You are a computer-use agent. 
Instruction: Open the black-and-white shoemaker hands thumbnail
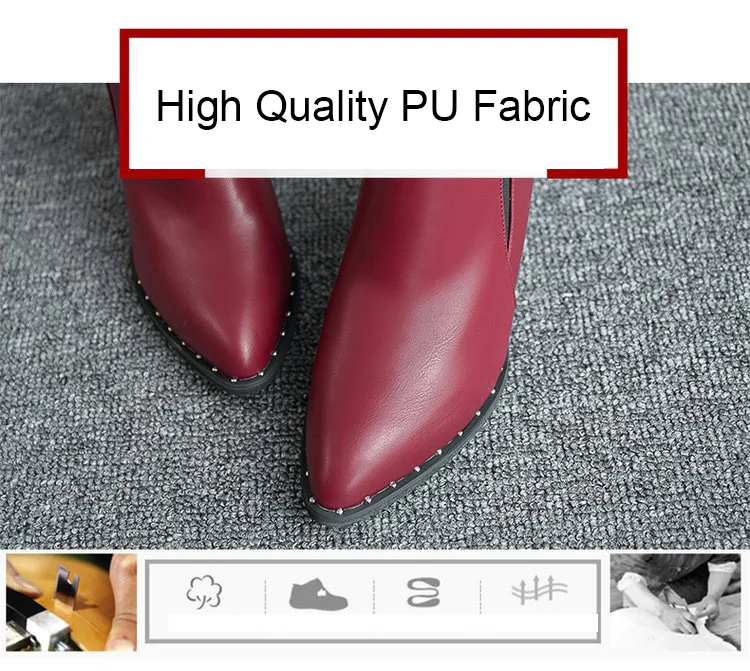click(x=675, y=602)
